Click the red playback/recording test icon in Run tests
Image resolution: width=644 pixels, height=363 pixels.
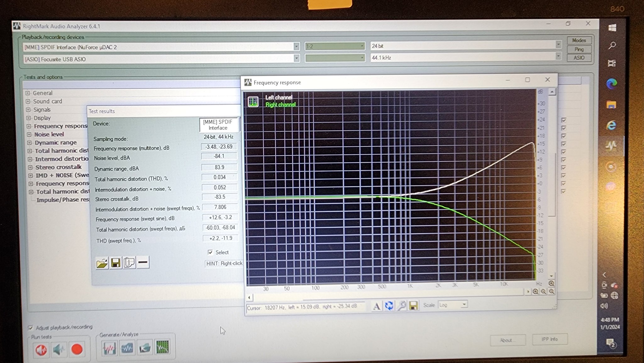point(41,349)
